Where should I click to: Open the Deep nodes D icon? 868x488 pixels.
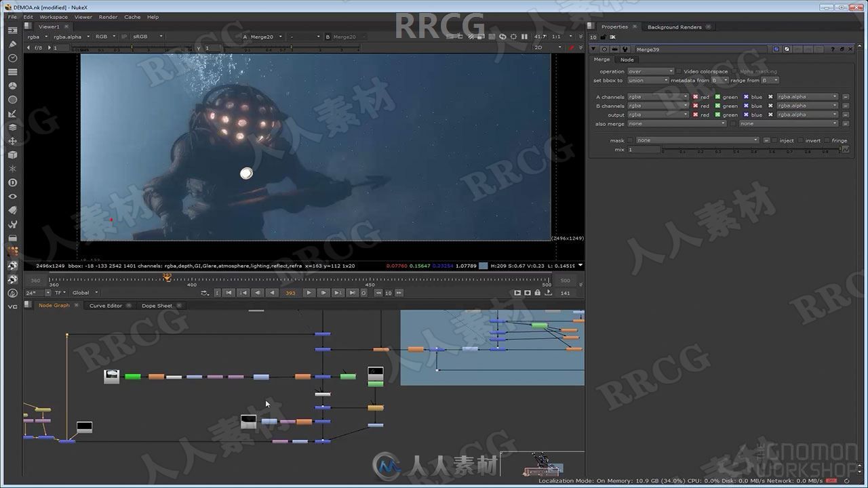[12, 183]
